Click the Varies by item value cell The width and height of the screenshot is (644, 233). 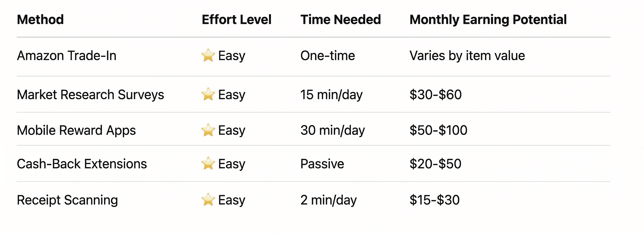467,56
